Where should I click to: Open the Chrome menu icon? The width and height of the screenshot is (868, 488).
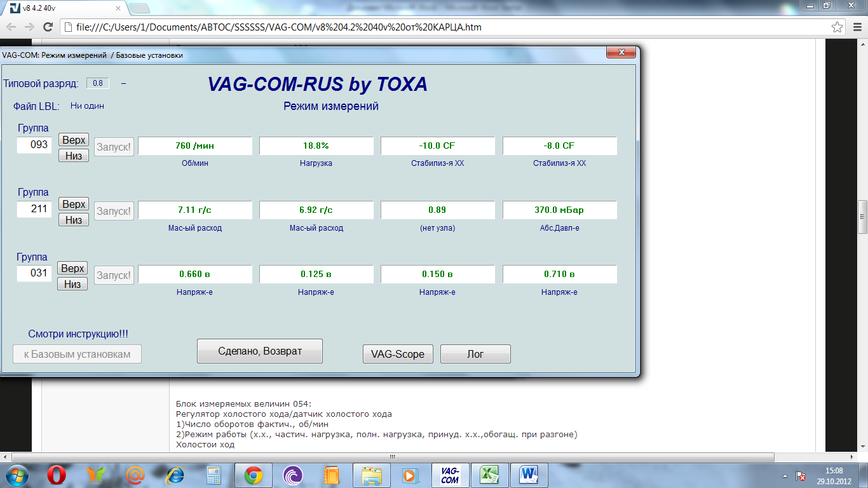[x=855, y=27]
